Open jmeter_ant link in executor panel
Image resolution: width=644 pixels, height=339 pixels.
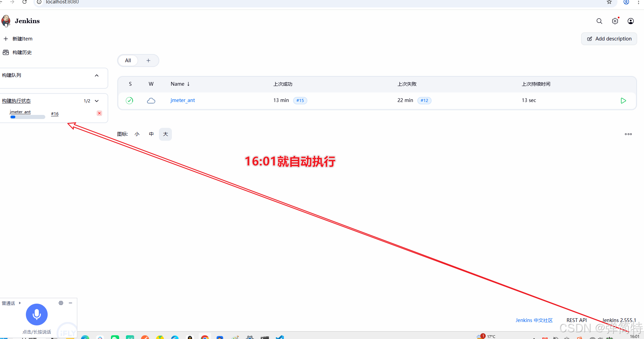20,112
